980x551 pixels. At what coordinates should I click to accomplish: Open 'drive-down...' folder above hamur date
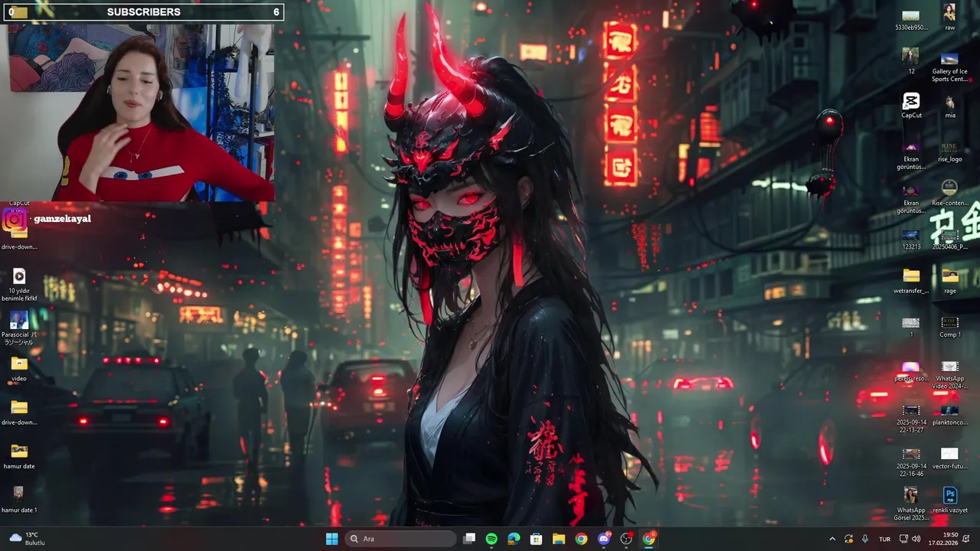coord(19,412)
